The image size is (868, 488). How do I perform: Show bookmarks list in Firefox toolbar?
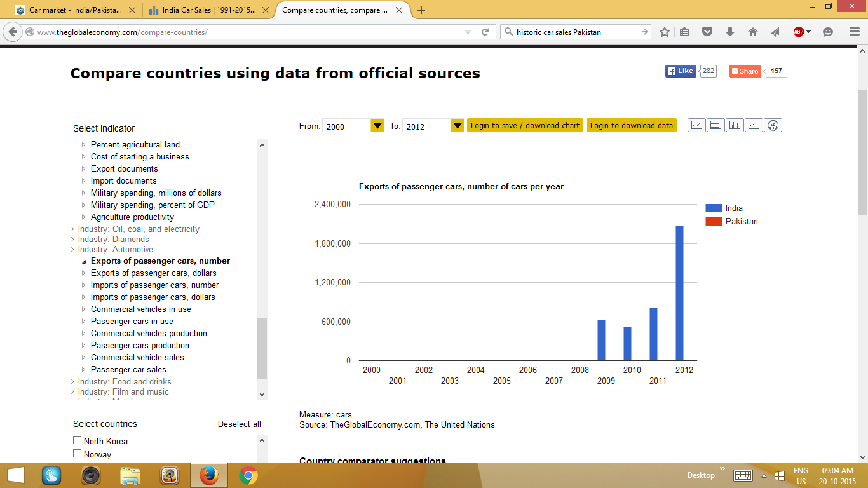[684, 32]
